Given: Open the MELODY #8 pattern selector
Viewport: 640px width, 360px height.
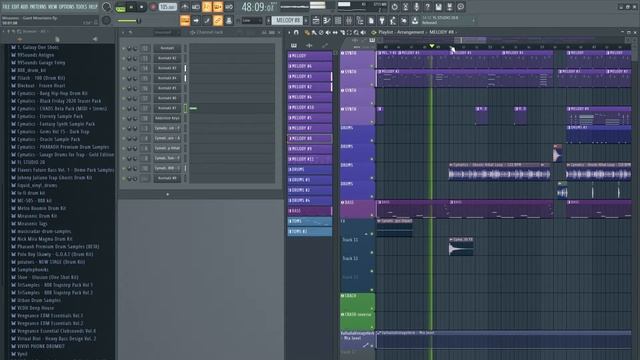Looking at the screenshot, I should coord(288,20).
